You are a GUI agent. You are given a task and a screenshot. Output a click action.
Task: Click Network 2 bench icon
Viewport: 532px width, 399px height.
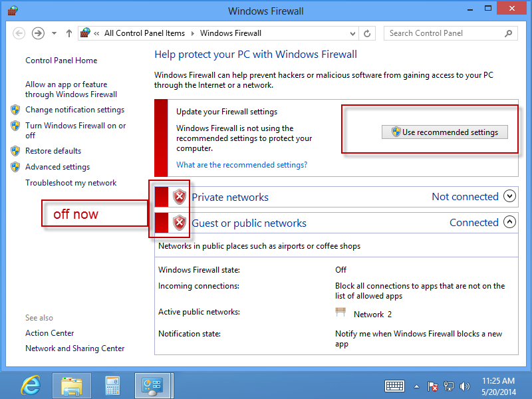coord(340,312)
